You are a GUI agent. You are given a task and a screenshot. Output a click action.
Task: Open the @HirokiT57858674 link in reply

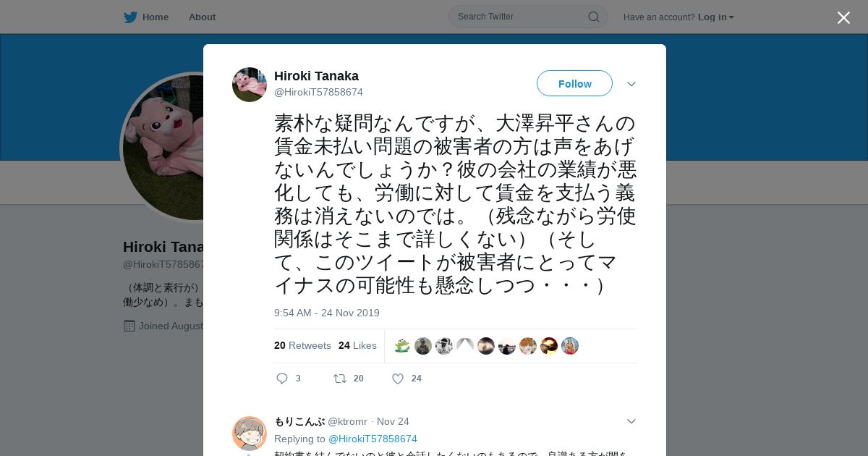373,439
